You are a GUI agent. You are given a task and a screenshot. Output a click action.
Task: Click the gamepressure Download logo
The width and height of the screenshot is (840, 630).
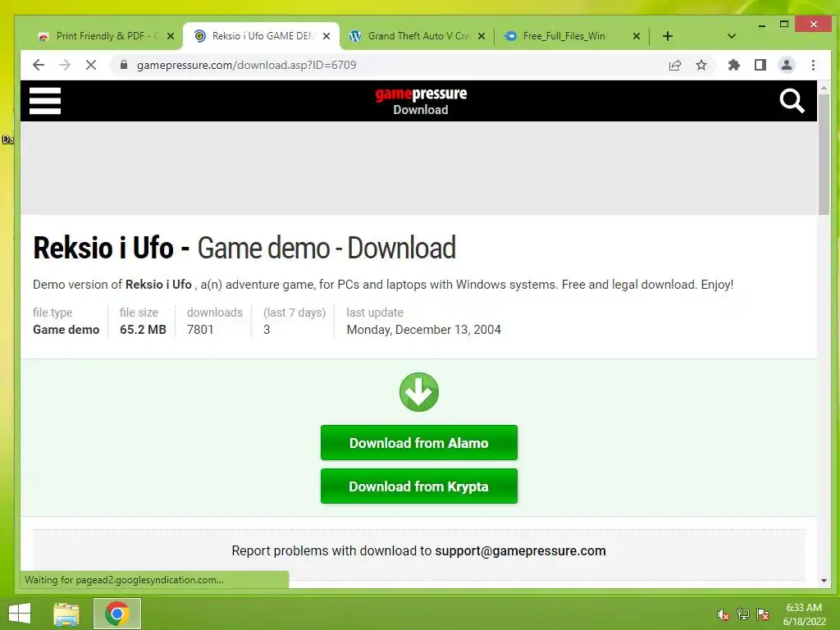tap(421, 101)
